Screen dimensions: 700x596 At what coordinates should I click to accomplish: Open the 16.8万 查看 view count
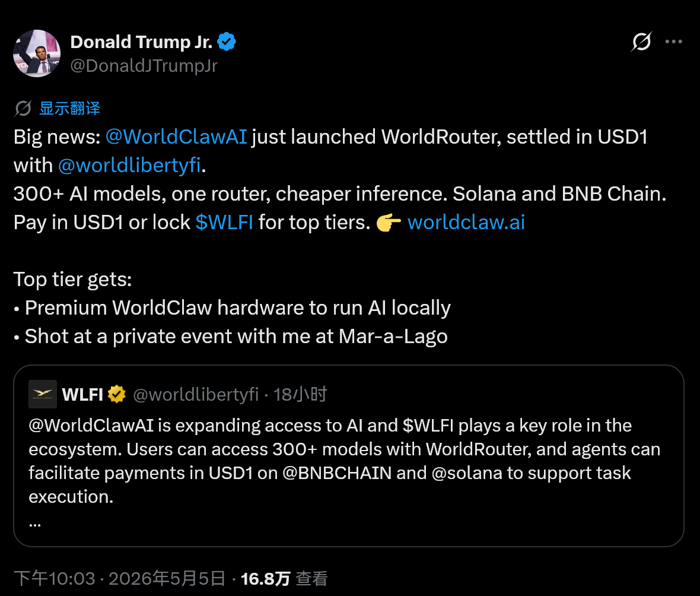click(x=284, y=579)
